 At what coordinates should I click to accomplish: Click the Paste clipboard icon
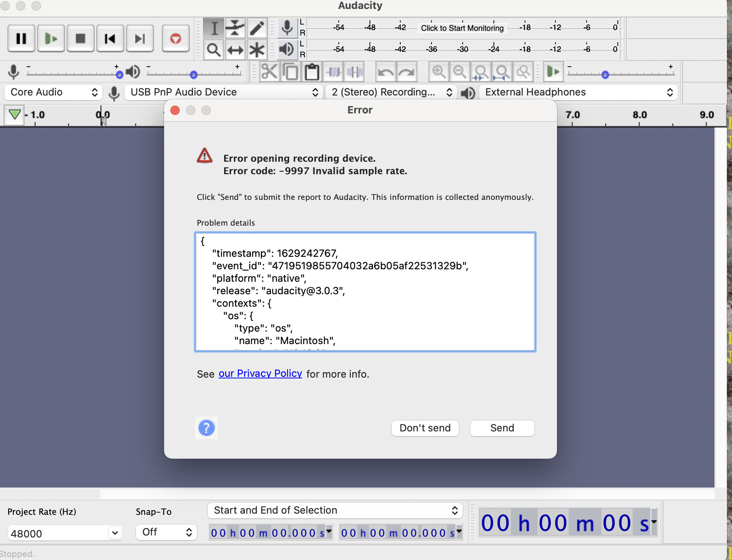pos(312,72)
